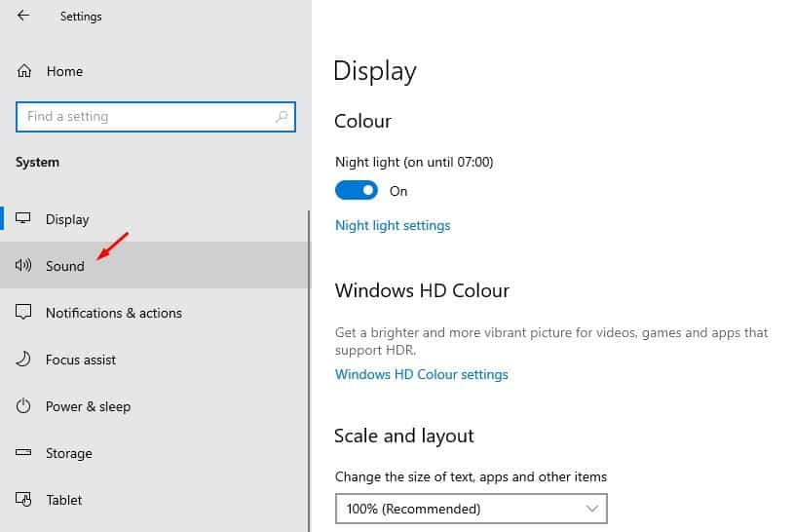Click the Night light (on until 07:00) label
794x532 pixels.
414,162
